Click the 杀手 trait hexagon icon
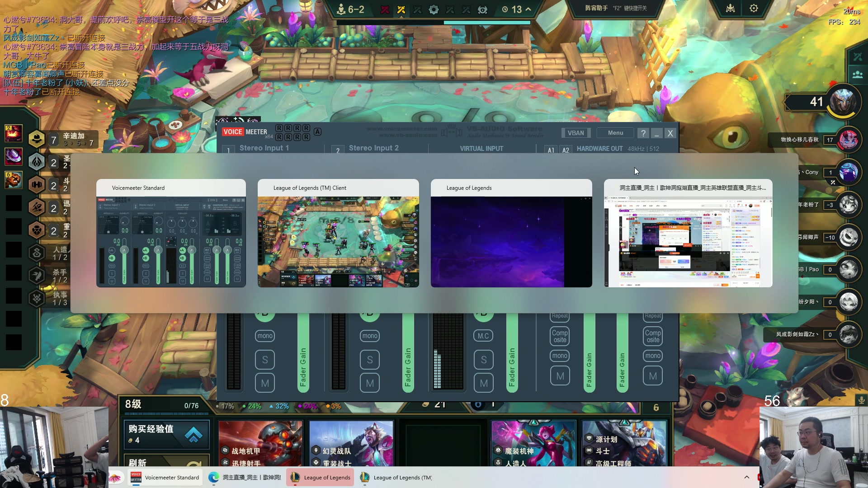Viewport: 868px width, 488px height. point(37,276)
